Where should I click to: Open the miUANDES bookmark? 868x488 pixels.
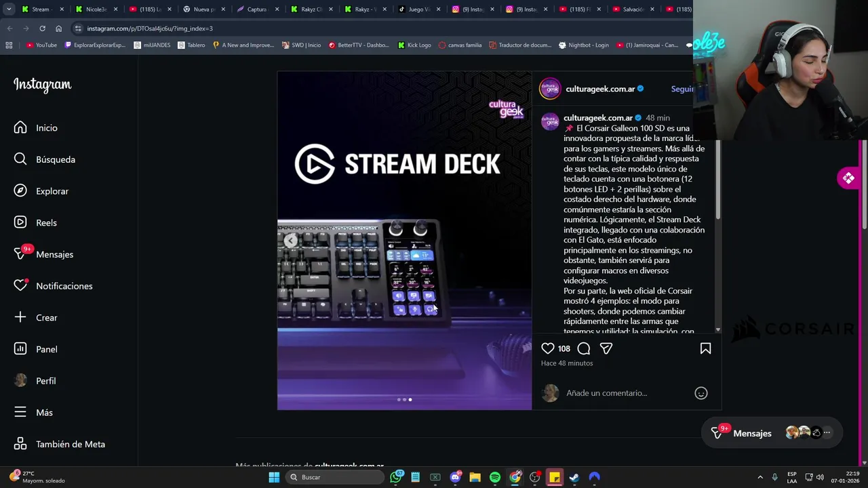coord(152,45)
